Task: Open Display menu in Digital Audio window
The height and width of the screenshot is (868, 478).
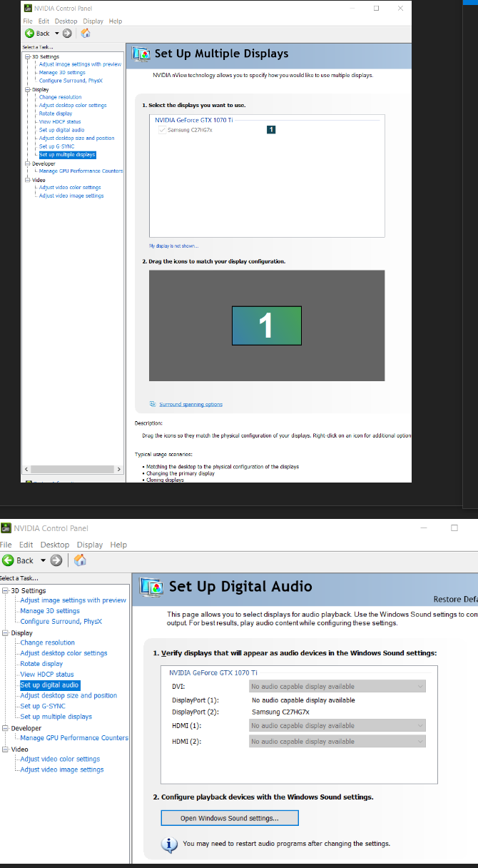Action: click(90, 545)
